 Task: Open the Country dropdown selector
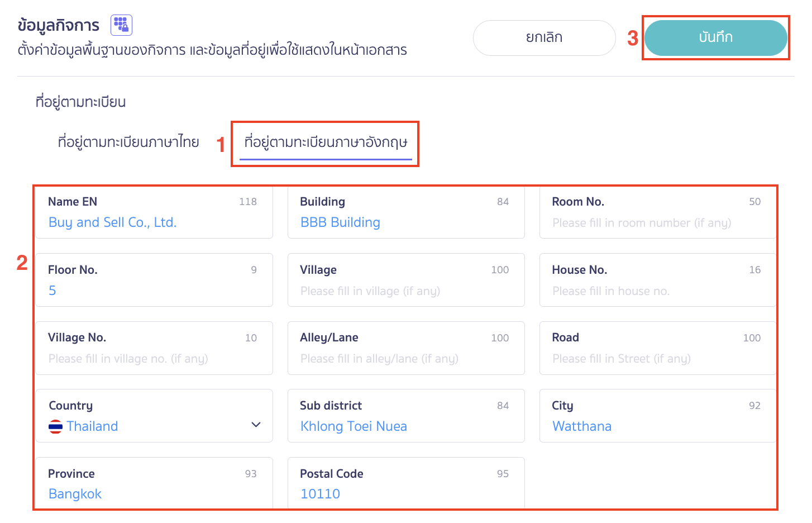click(x=154, y=416)
